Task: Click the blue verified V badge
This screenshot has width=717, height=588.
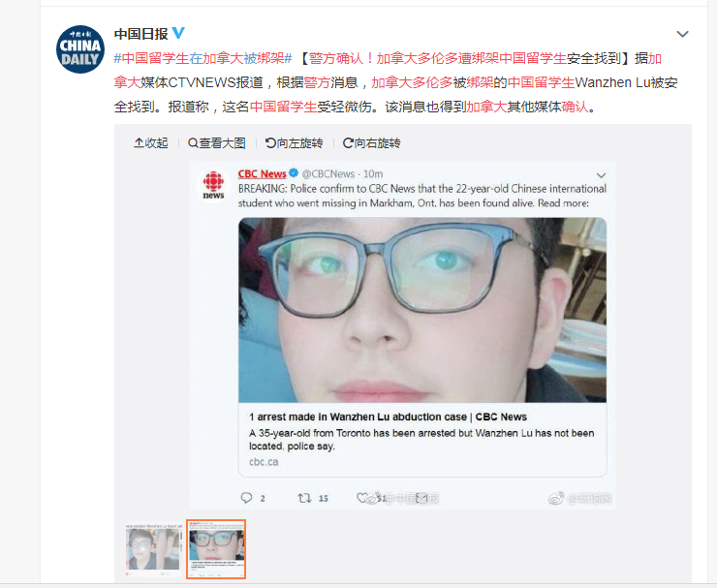Action: coord(178,33)
